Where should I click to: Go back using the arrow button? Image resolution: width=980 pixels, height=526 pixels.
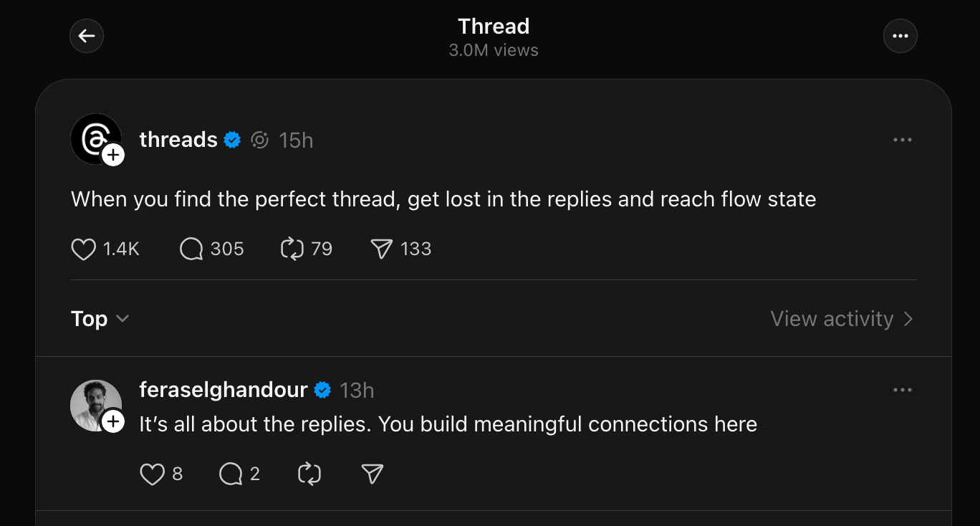tap(87, 36)
